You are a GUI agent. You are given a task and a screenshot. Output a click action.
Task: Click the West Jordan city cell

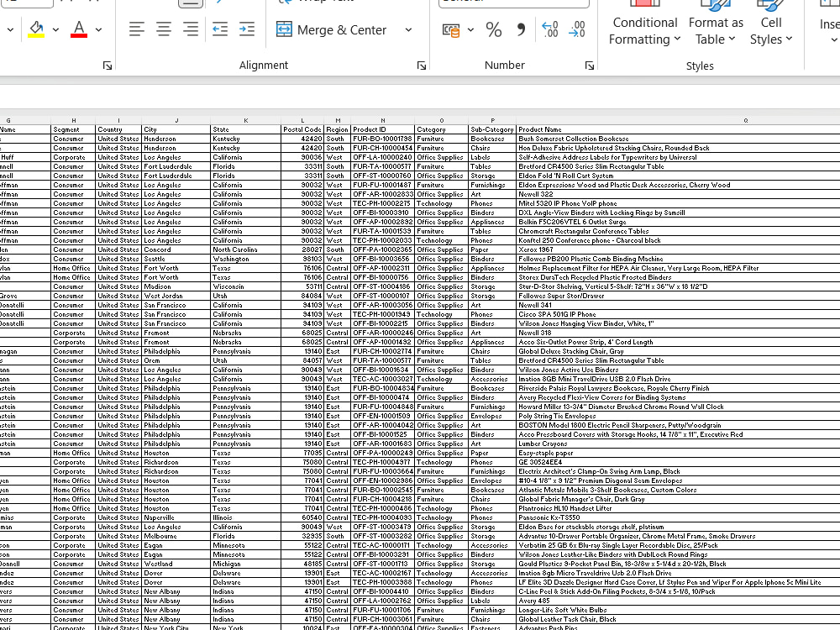[176, 296]
